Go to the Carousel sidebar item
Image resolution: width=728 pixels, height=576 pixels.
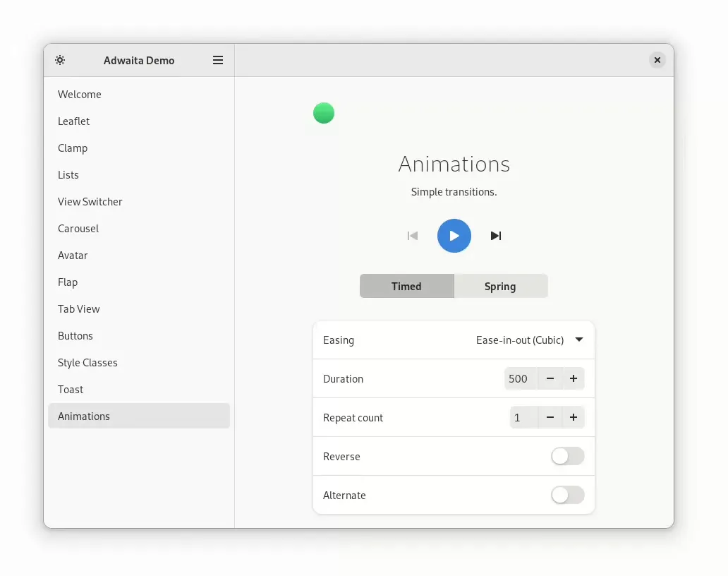78,229
